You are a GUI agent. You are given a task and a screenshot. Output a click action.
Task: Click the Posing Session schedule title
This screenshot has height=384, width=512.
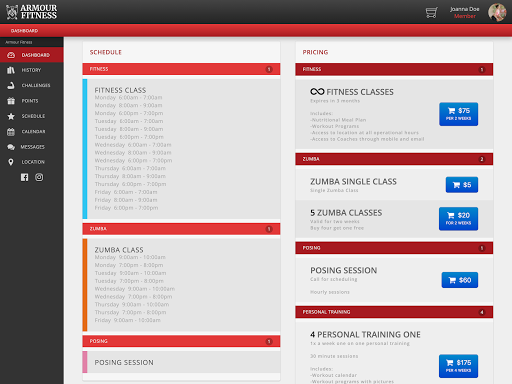coord(124,362)
